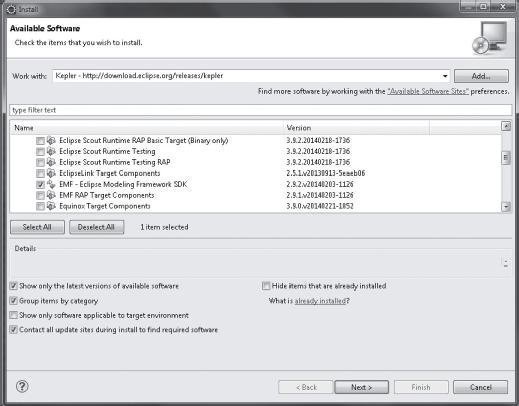Viewport: 519px width, 406px height.
Task: Click the Equinox Target Components feature icon
Action: pos(51,206)
